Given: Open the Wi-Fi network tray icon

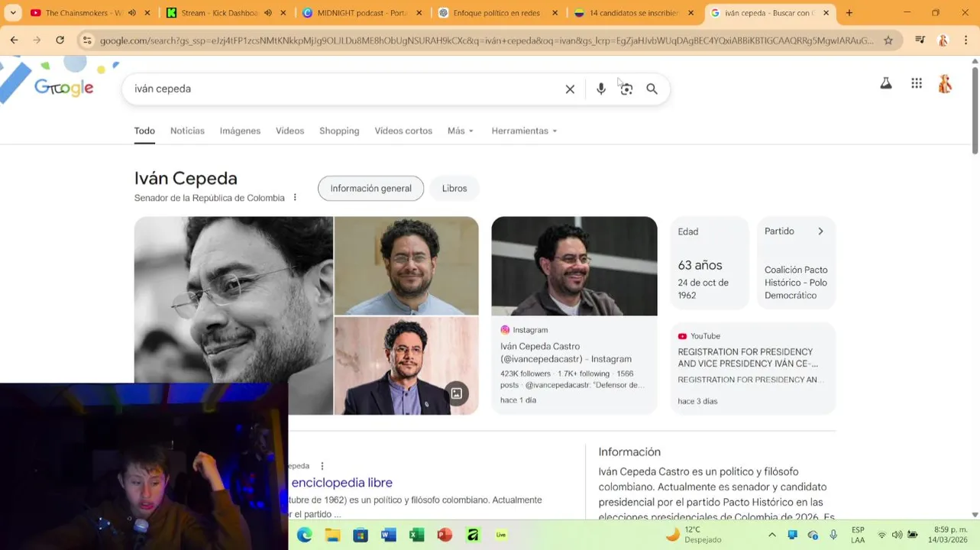Looking at the screenshot, I should tap(882, 535).
